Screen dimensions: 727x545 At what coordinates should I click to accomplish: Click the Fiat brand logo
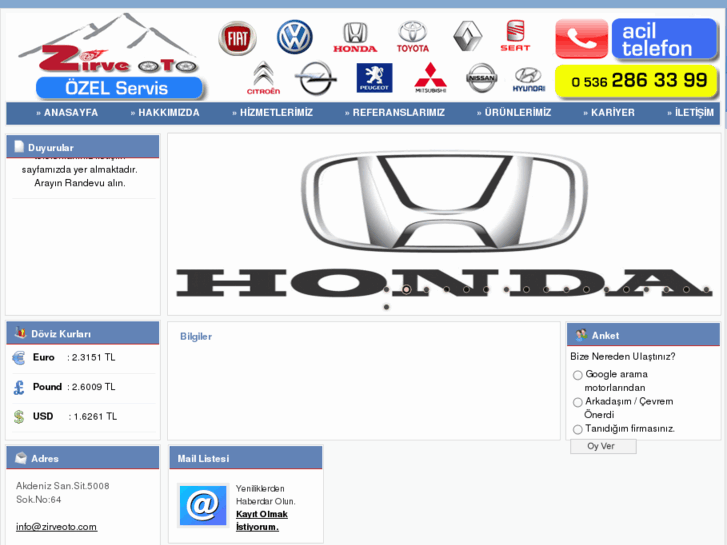point(237,38)
